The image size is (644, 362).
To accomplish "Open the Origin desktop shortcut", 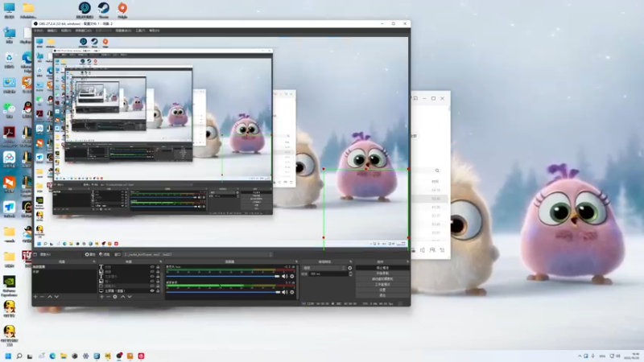I will [x=122, y=10].
